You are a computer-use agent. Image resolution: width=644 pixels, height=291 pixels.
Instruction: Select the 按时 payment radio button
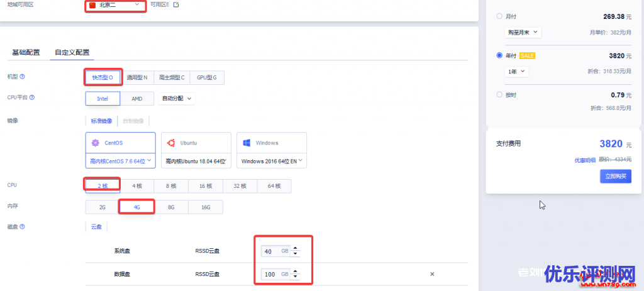pos(499,95)
